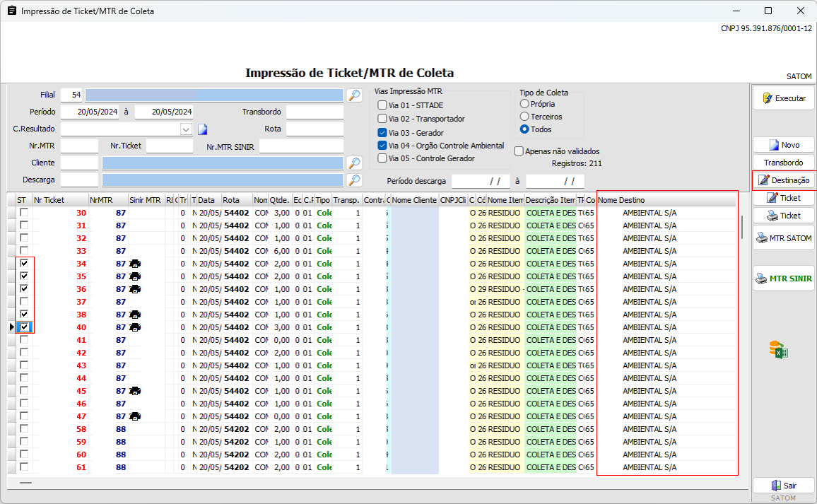
Task: Click the Filial search magnifier icon
Action: [x=354, y=95]
